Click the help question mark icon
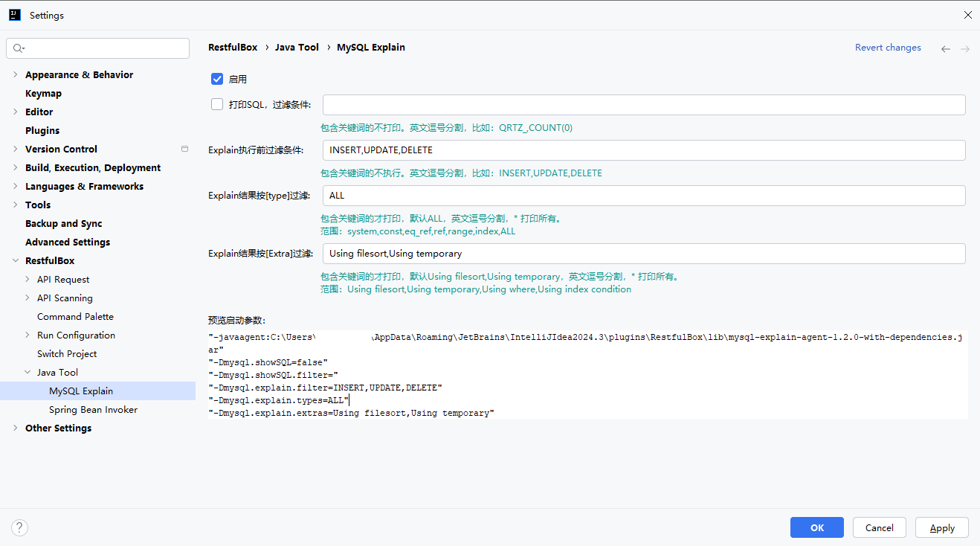 pyautogui.click(x=19, y=527)
